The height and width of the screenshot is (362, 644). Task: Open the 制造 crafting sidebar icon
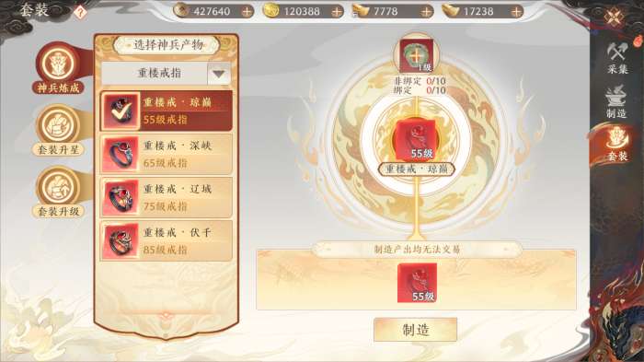point(617,101)
